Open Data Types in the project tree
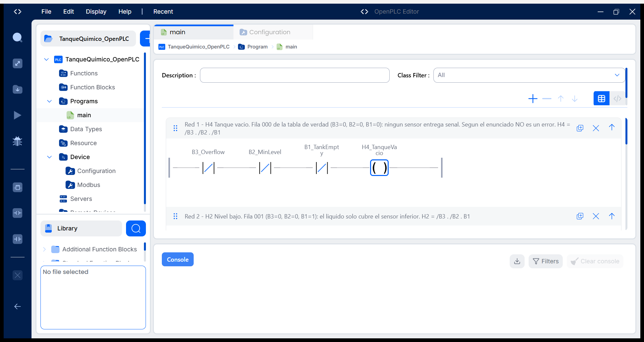 (x=86, y=129)
